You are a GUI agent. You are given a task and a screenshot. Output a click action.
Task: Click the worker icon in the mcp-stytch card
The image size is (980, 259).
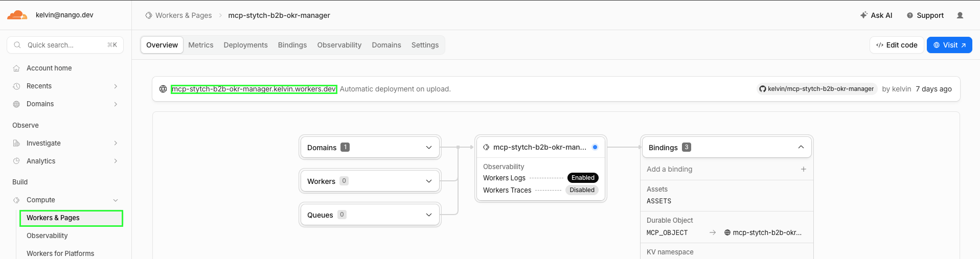point(486,147)
